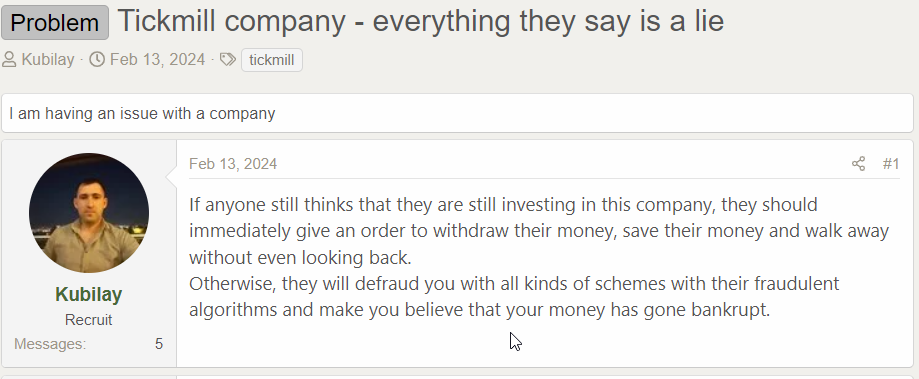
Task: Click the thread start date Feb 13, 2024
Action: coord(157,60)
